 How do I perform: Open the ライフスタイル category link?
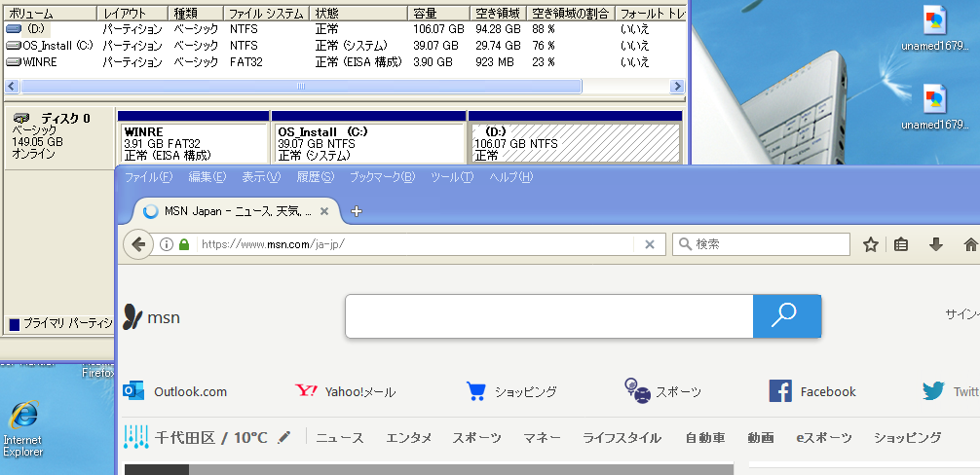click(622, 438)
